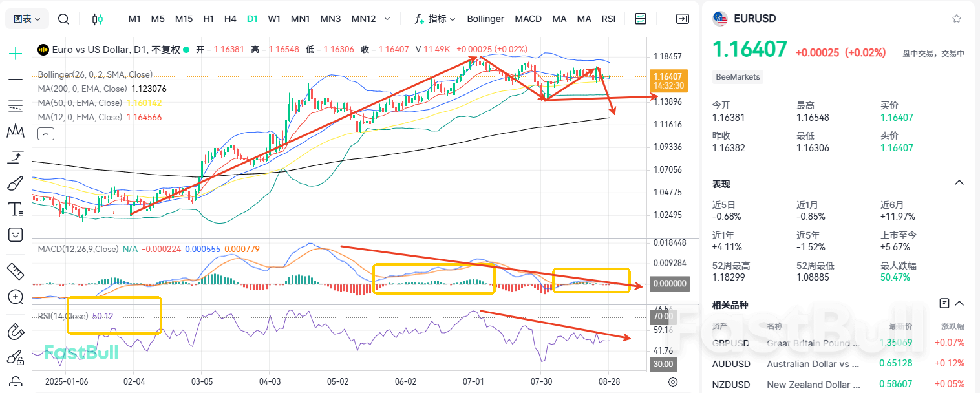Click the 近6月 performance value +11.97%
The width and height of the screenshot is (980, 393).
(899, 217)
